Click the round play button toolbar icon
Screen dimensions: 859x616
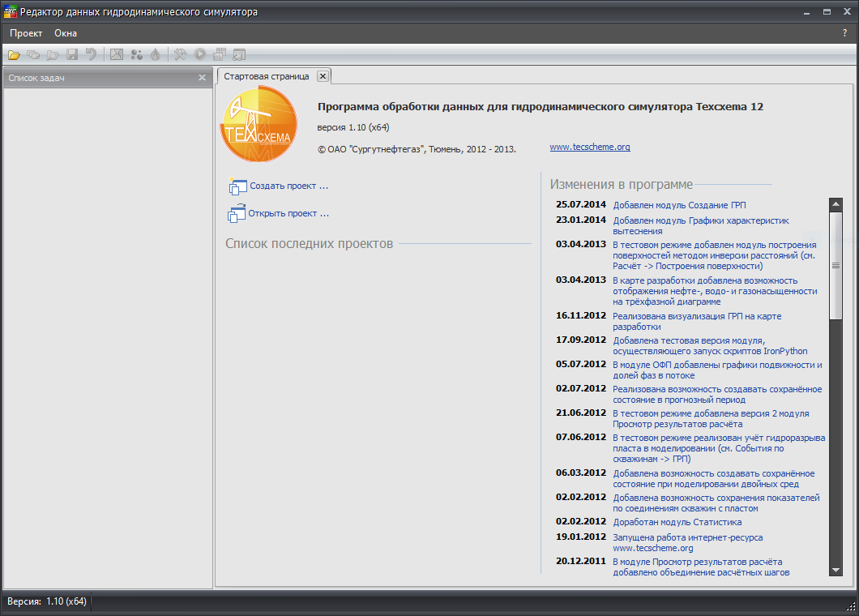tap(200, 54)
